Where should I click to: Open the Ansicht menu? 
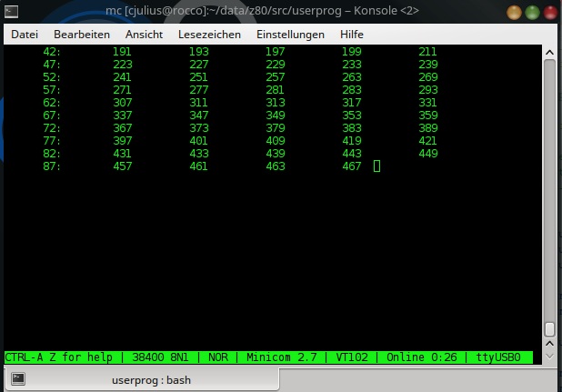tap(144, 35)
